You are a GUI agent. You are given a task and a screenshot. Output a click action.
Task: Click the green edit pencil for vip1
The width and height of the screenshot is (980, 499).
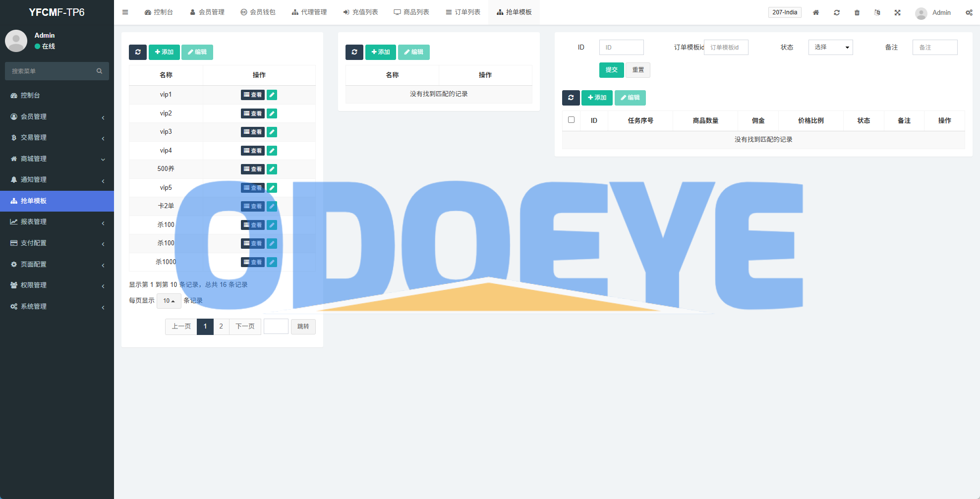272,95
